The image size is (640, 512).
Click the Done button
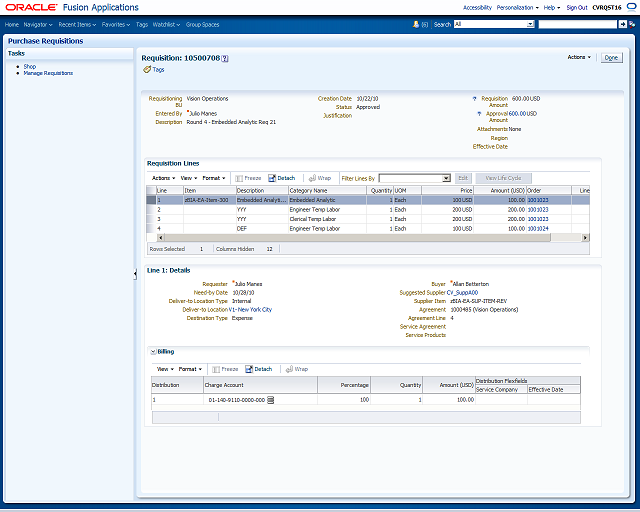coord(611,58)
